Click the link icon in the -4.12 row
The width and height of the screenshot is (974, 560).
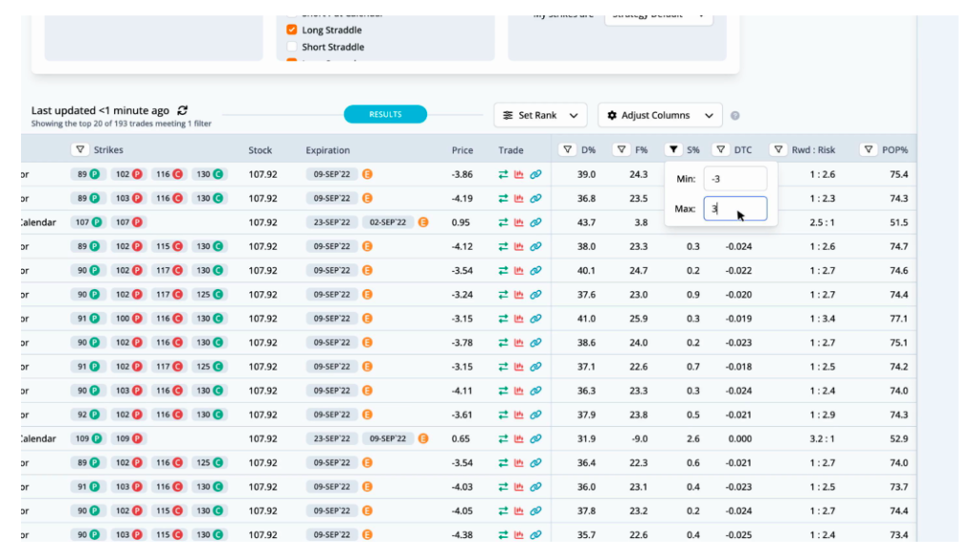[x=536, y=246]
